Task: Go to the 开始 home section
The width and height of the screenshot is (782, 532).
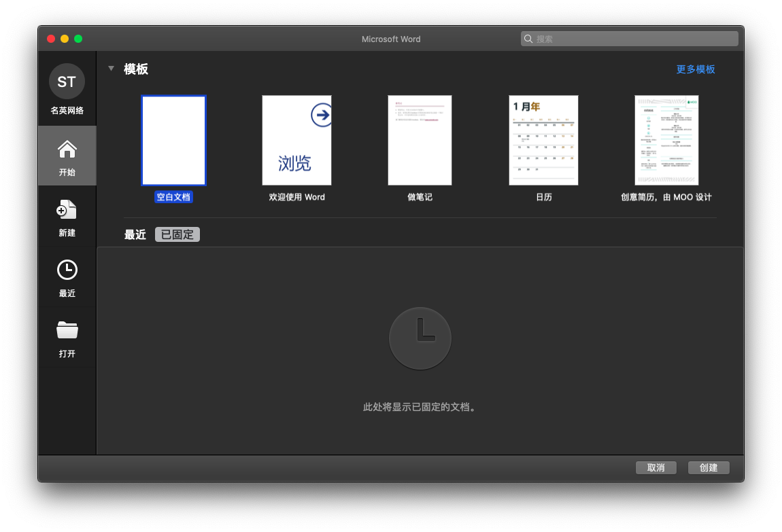Action: 67,156
